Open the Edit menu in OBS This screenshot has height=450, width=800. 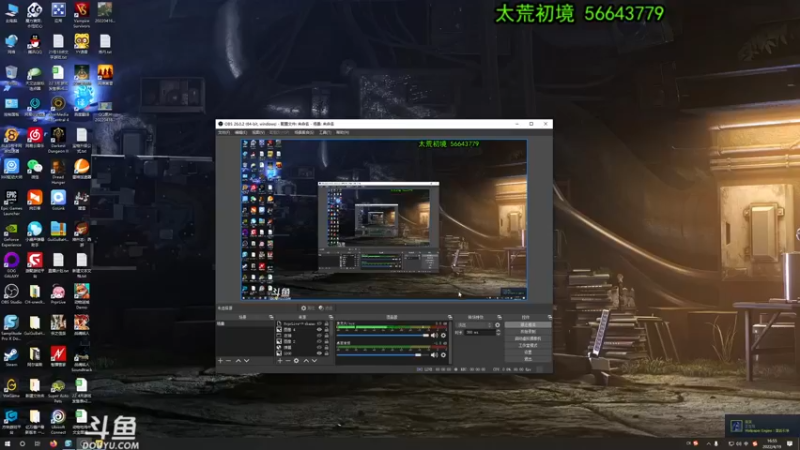[241, 132]
